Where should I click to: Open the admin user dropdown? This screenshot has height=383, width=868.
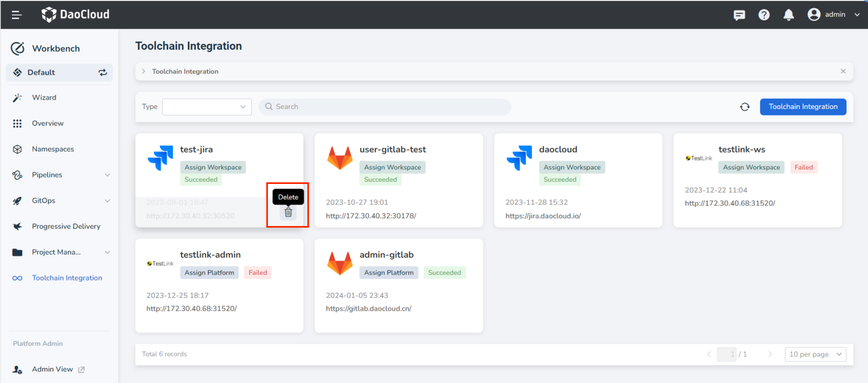834,15
